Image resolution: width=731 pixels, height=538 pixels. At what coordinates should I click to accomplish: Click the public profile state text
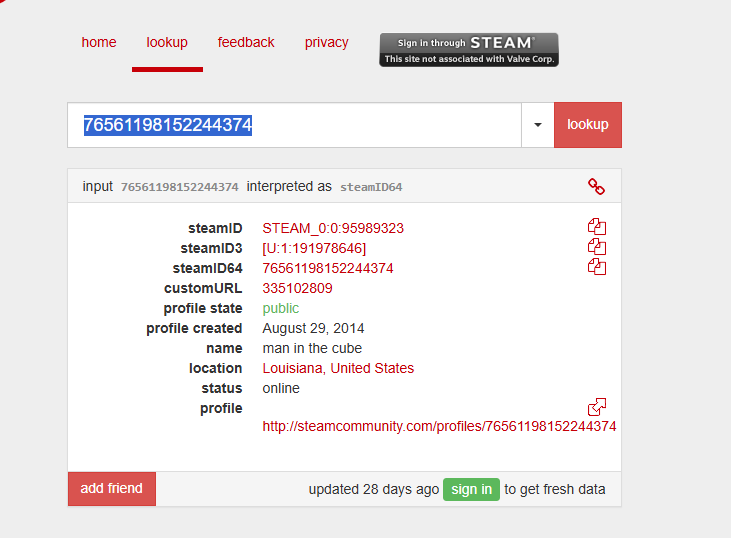coord(281,309)
